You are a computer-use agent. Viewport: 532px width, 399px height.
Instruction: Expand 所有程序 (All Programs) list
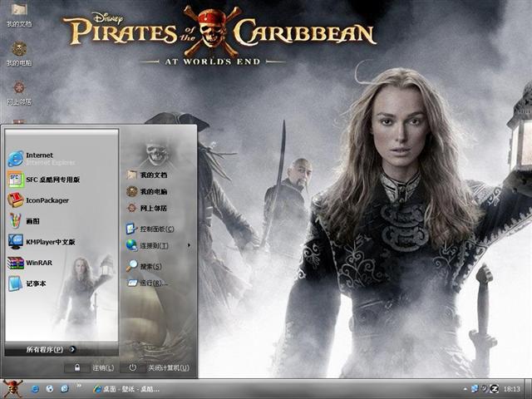(50, 349)
